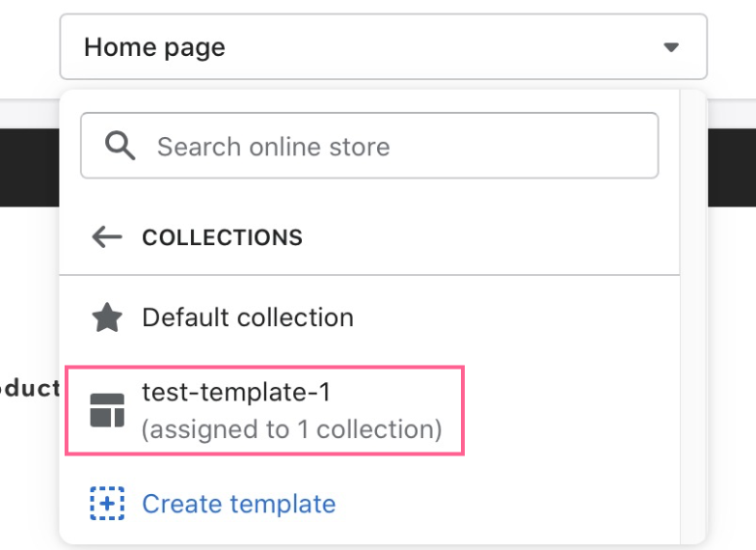This screenshot has width=756, height=550.
Task: Focus the Search online store field
Action: 369,146
